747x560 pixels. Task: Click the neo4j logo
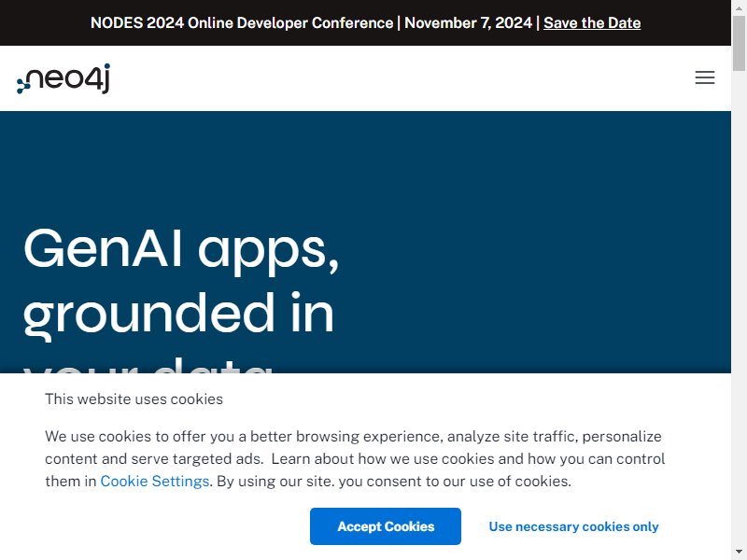[63, 78]
